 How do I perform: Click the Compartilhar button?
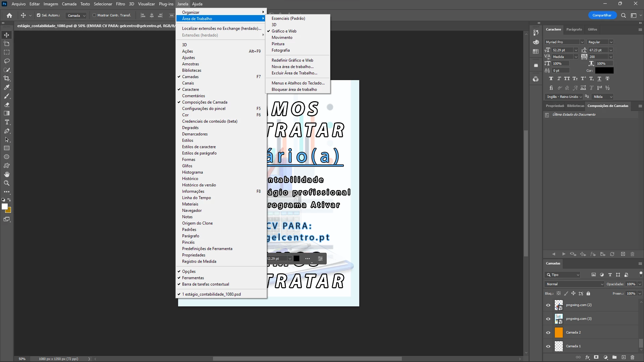[x=602, y=15]
